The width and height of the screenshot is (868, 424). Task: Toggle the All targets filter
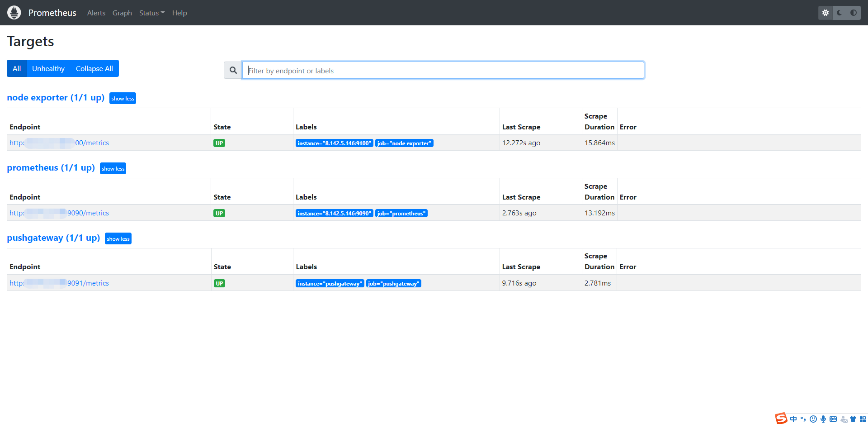click(x=17, y=68)
